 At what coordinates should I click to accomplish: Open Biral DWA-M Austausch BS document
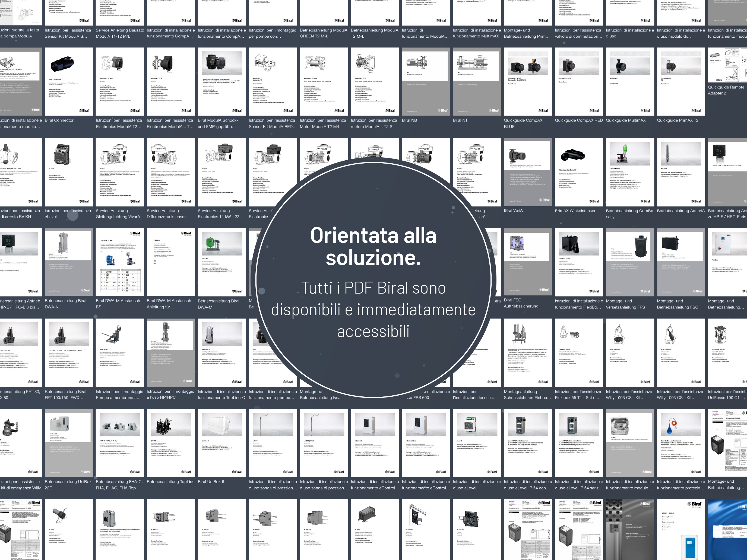coord(119,262)
